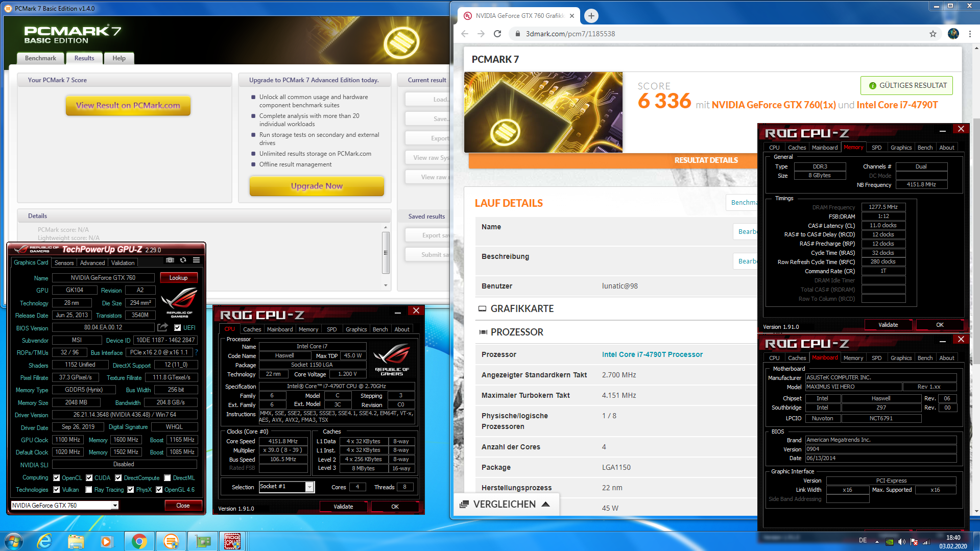The image size is (980, 551).
Task: Open Windows Explorer from the taskbar
Action: click(x=76, y=541)
